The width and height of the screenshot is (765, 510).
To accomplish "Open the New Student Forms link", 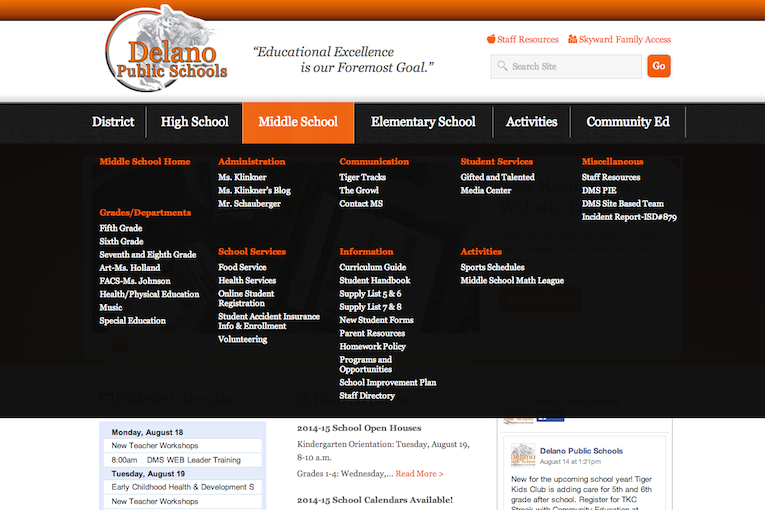I will pos(376,320).
